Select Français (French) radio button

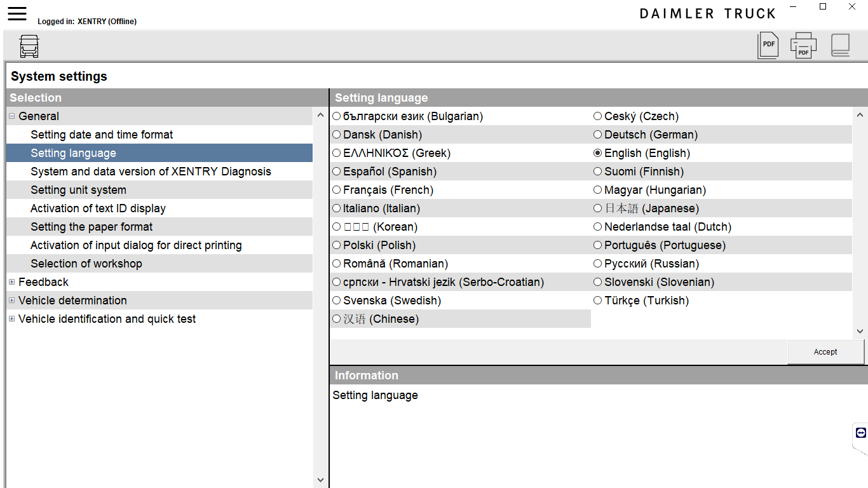(x=337, y=190)
